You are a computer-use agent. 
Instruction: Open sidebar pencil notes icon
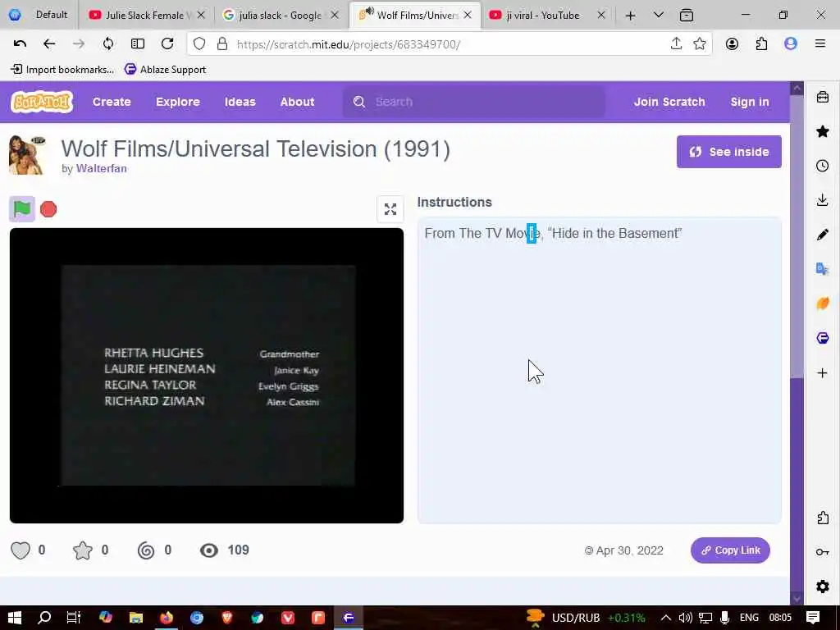(823, 235)
